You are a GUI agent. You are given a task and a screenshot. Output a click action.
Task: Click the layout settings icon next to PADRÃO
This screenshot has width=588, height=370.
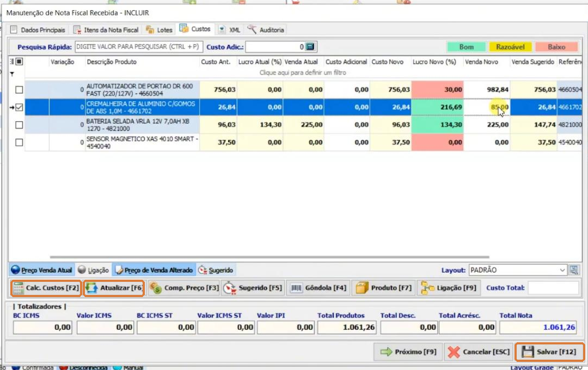[x=574, y=270]
